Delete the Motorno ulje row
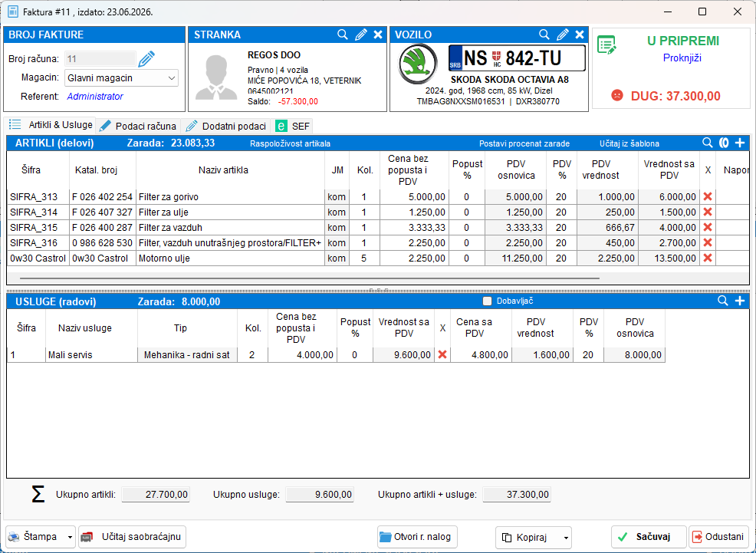The image size is (756, 553). click(707, 258)
